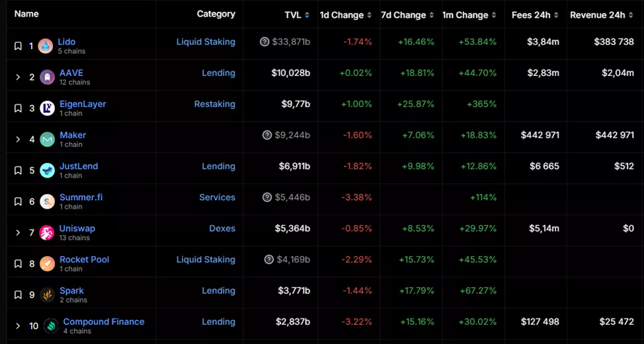The height and width of the screenshot is (344, 644).
Task: Open the Liquid Staking category for Lido
Action: coord(206,42)
